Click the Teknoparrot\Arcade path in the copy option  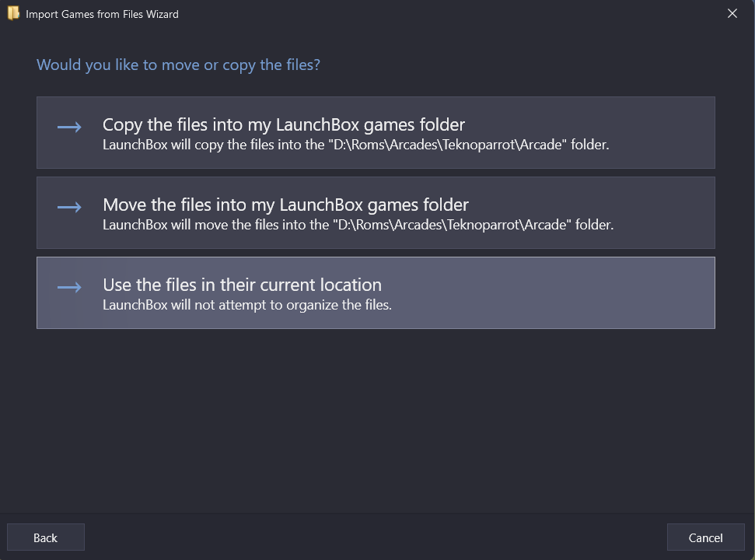(x=502, y=145)
